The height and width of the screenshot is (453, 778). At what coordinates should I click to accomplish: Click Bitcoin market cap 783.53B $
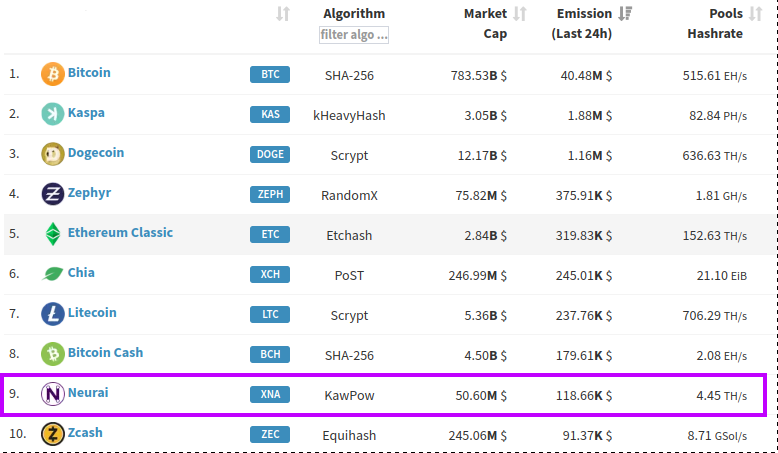click(x=479, y=75)
